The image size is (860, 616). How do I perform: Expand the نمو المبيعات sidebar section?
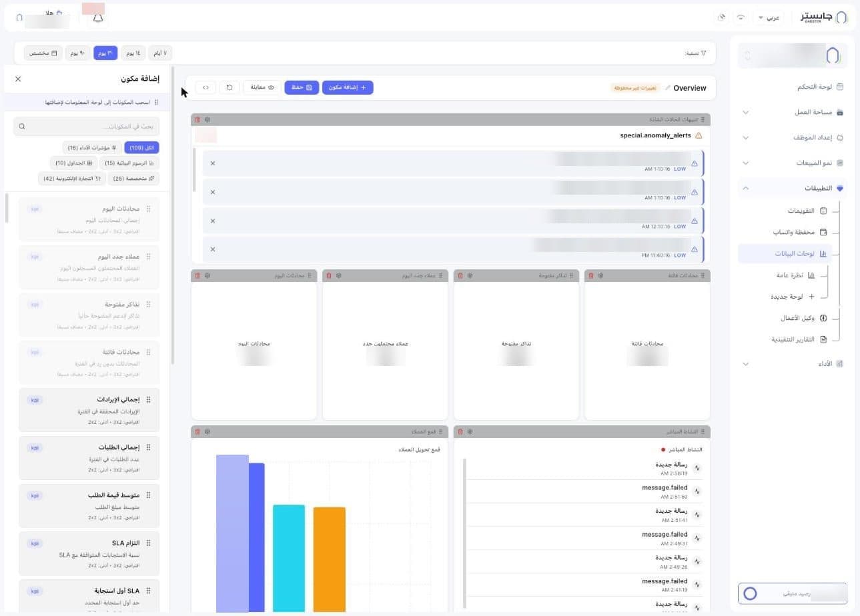coord(792,163)
